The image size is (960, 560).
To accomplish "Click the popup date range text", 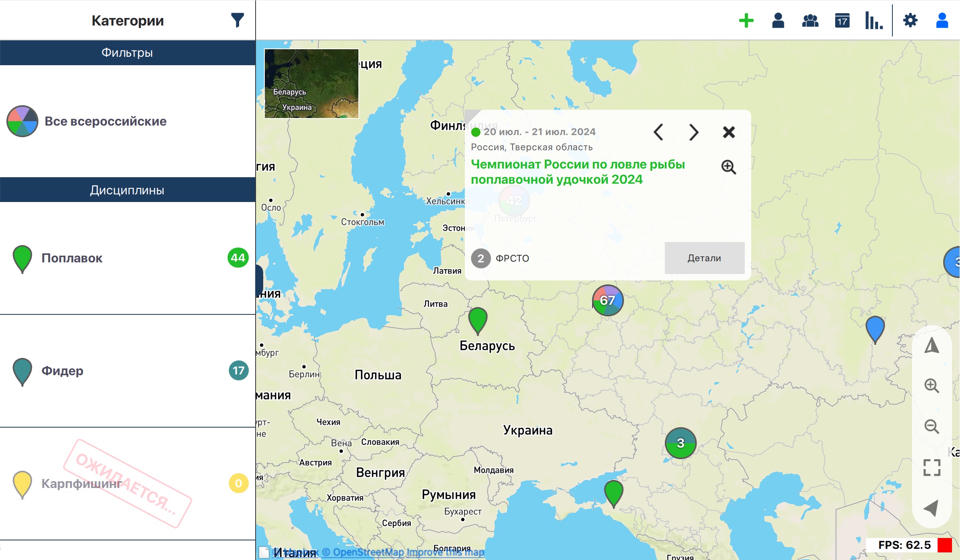I will point(539,132).
